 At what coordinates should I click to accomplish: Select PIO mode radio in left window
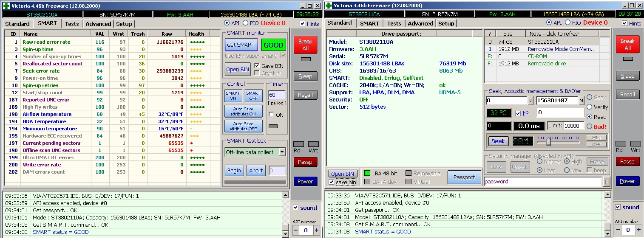245,23
